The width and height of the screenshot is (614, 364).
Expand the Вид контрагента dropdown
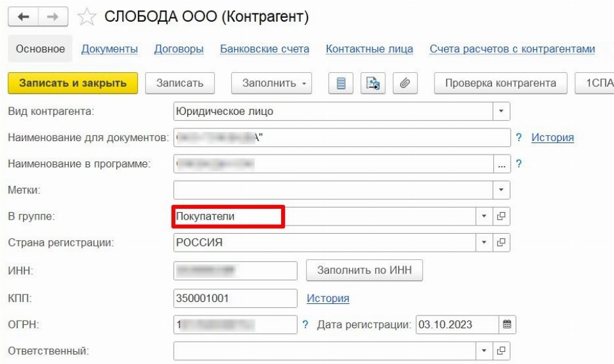point(500,111)
